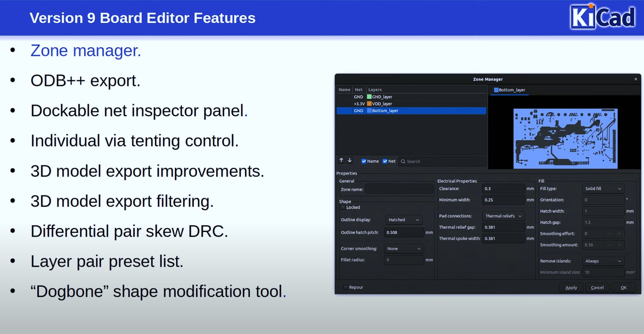This screenshot has height=334, width=644.
Task: Click the Minimum width field
Action: pyautogui.click(x=503, y=200)
